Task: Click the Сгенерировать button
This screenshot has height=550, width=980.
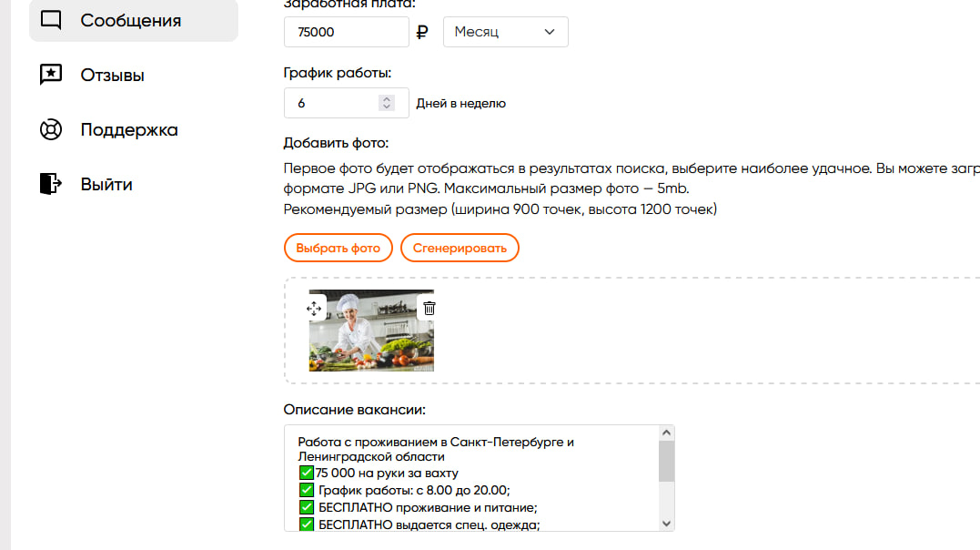Action: (x=460, y=248)
